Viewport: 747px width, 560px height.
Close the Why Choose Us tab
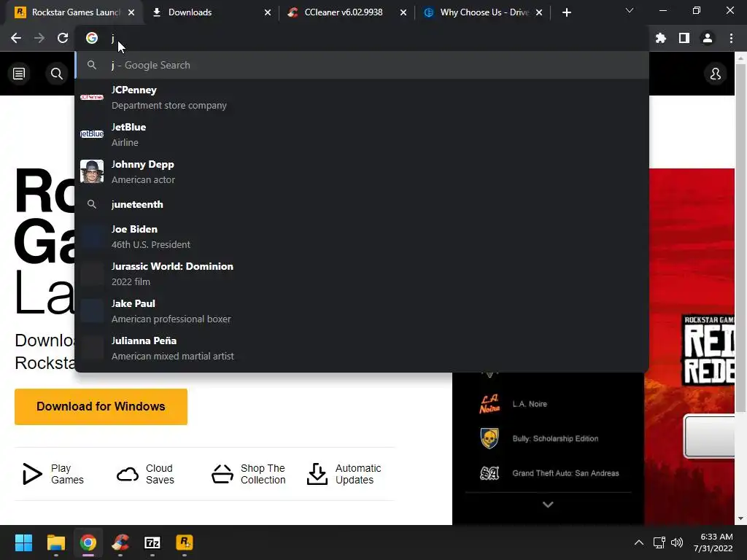click(539, 12)
